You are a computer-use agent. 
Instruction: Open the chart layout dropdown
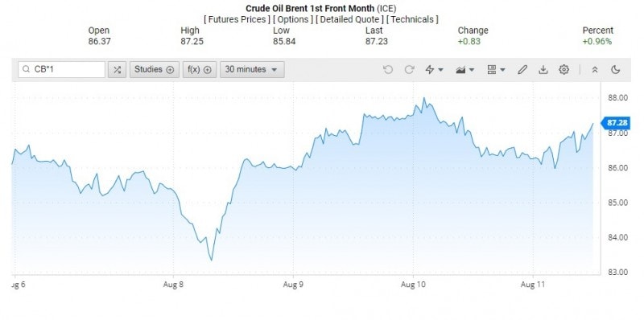[496, 70]
